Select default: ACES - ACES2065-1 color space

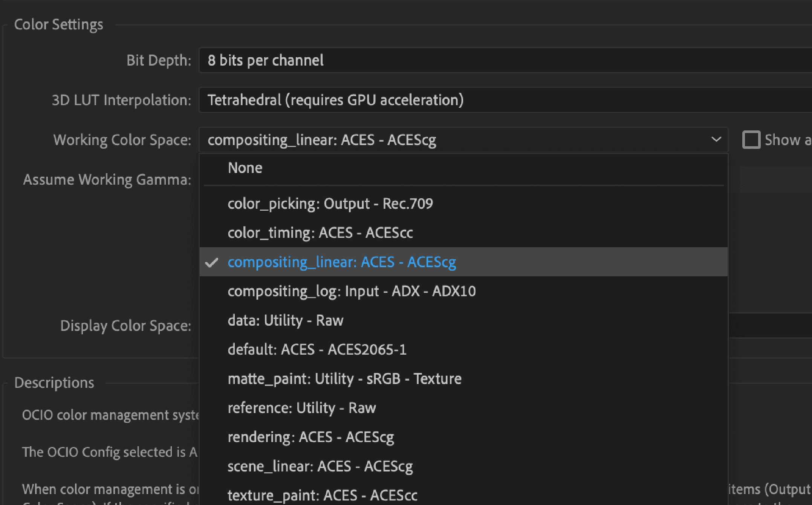coord(317,349)
